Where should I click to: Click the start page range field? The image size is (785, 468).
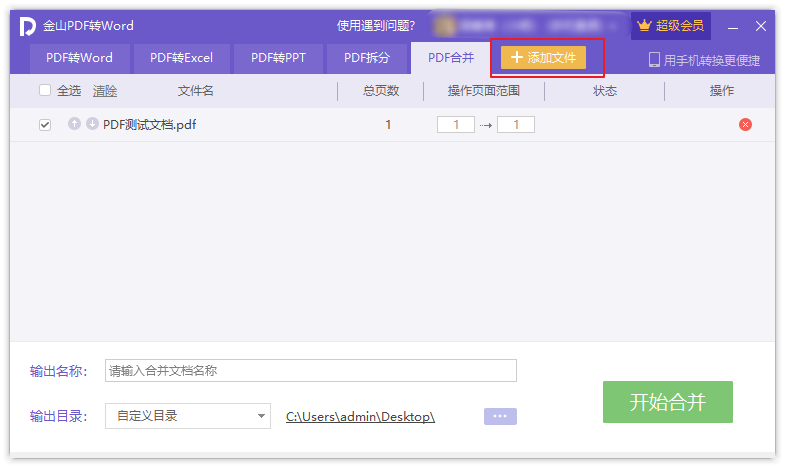456,125
